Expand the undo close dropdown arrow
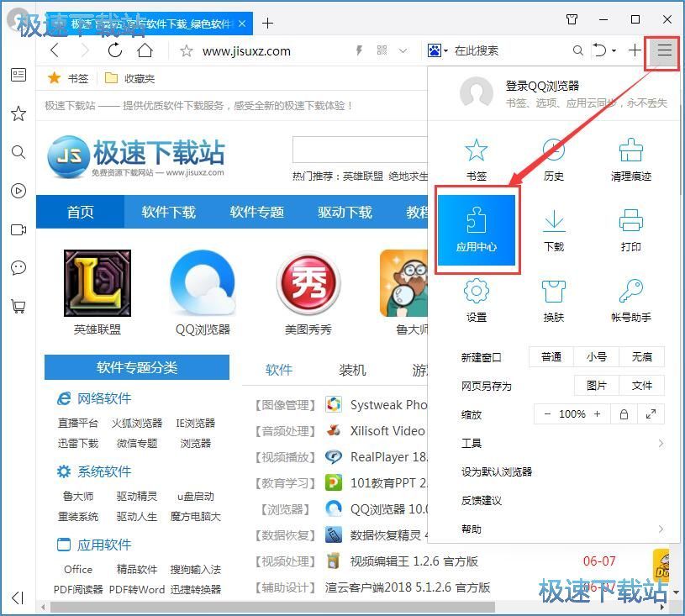 click(x=614, y=51)
